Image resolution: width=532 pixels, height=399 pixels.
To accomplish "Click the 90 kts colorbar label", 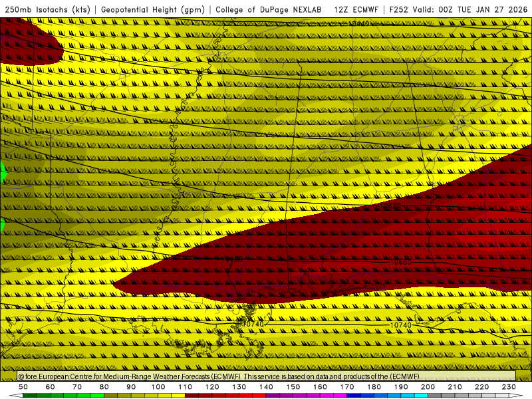I will pyautogui.click(x=131, y=387).
